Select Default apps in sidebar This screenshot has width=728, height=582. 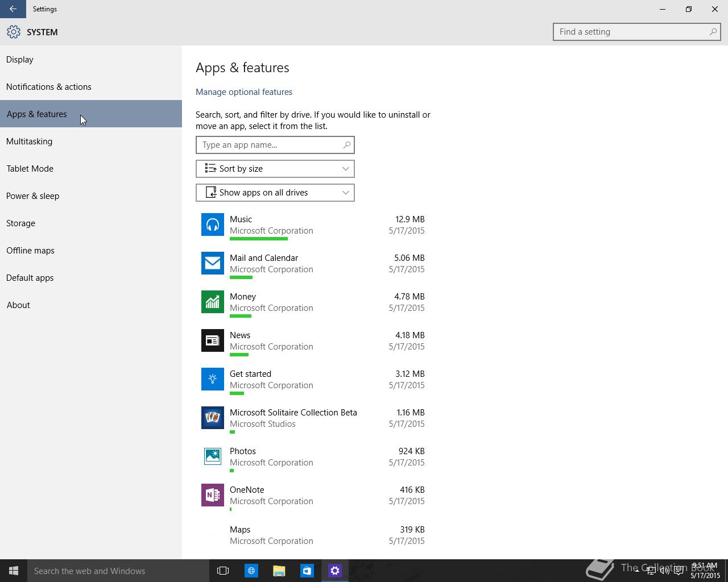click(91, 277)
